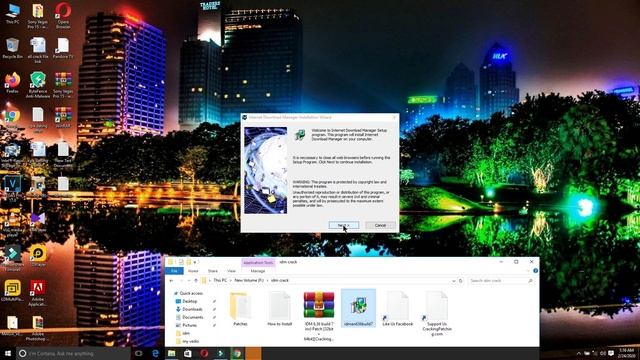The image size is (640, 360).
Task: Select the Support Us CrackingPatching.com shortcut
Action: tap(437, 313)
